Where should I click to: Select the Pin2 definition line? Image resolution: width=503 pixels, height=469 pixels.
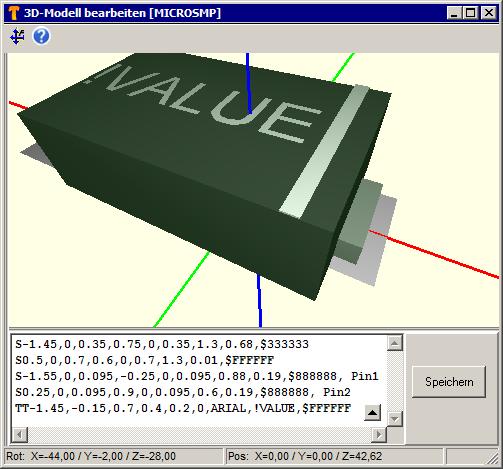[x=183, y=392]
